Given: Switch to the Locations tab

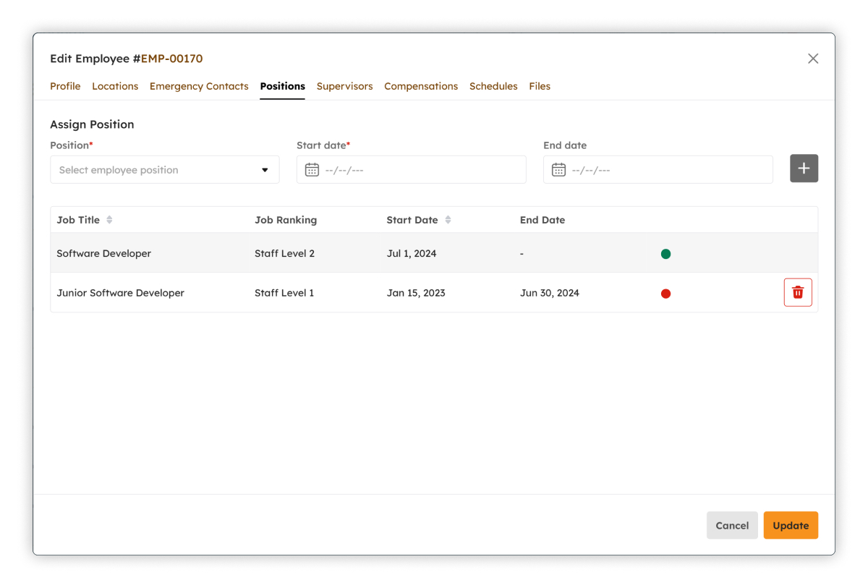Looking at the screenshot, I should (115, 86).
